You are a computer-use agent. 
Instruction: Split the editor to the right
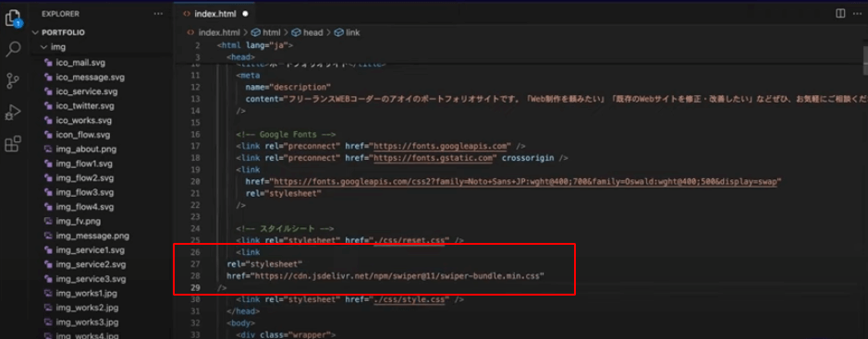840,13
